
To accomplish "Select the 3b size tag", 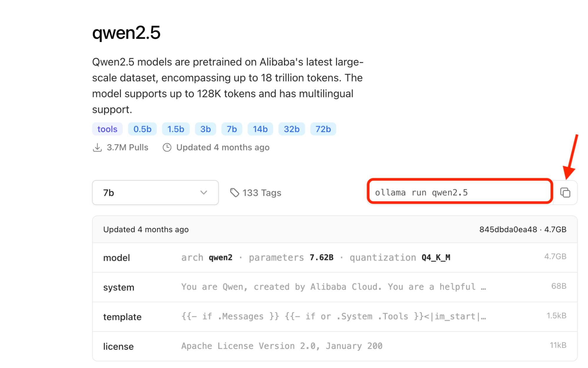I will tap(205, 129).
